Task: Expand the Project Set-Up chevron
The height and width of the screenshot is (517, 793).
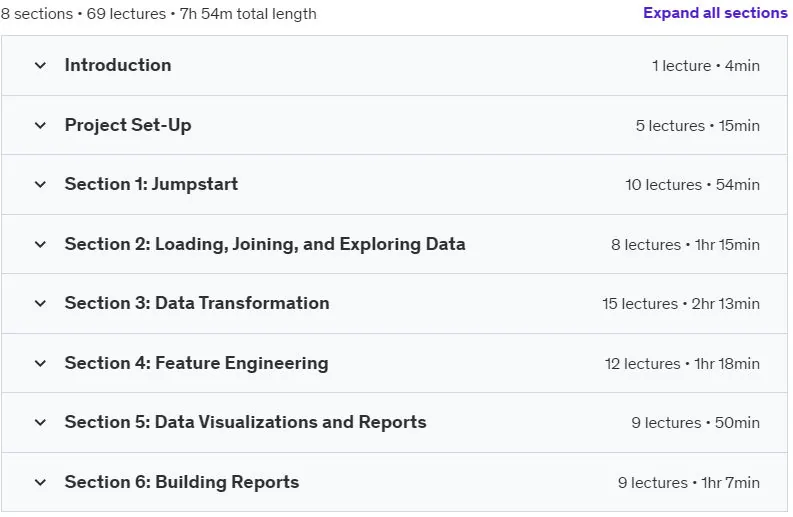Action: tap(40, 125)
